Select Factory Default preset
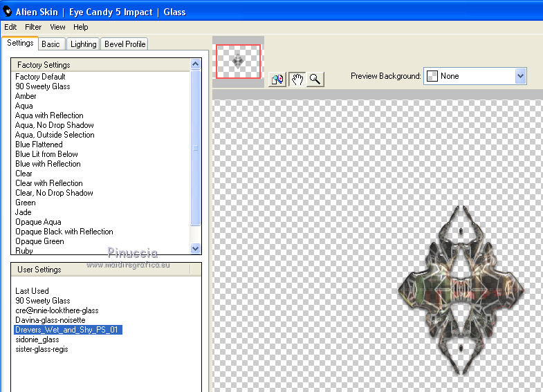Screen dimensions: 543x392 tap(40, 77)
